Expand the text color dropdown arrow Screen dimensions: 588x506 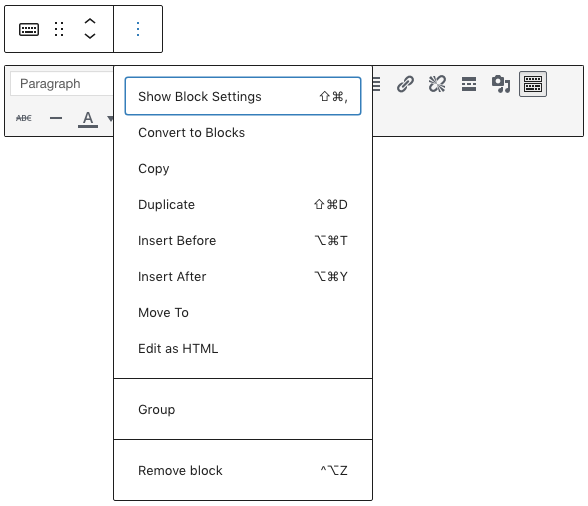110,119
